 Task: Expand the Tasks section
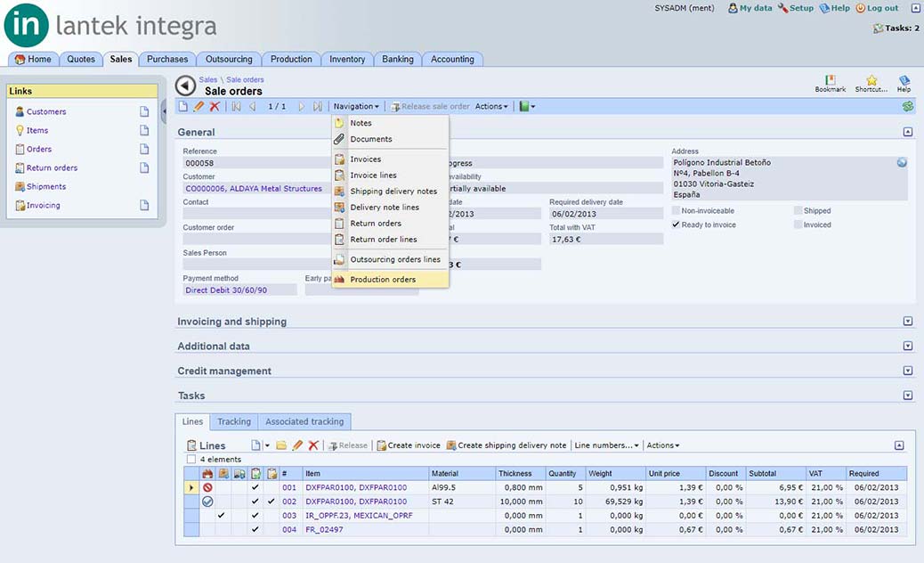[x=907, y=396]
